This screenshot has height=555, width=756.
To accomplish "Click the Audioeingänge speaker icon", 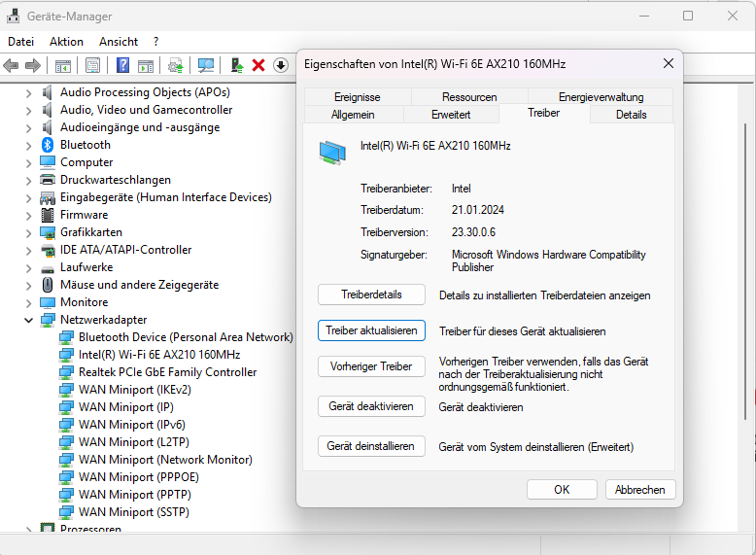I will click(x=48, y=127).
